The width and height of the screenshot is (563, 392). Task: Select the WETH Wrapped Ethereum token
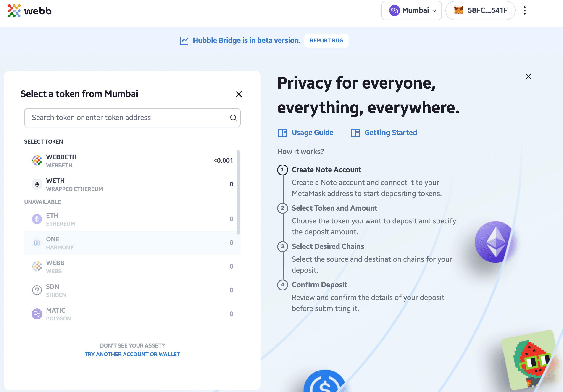pyautogui.click(x=132, y=185)
